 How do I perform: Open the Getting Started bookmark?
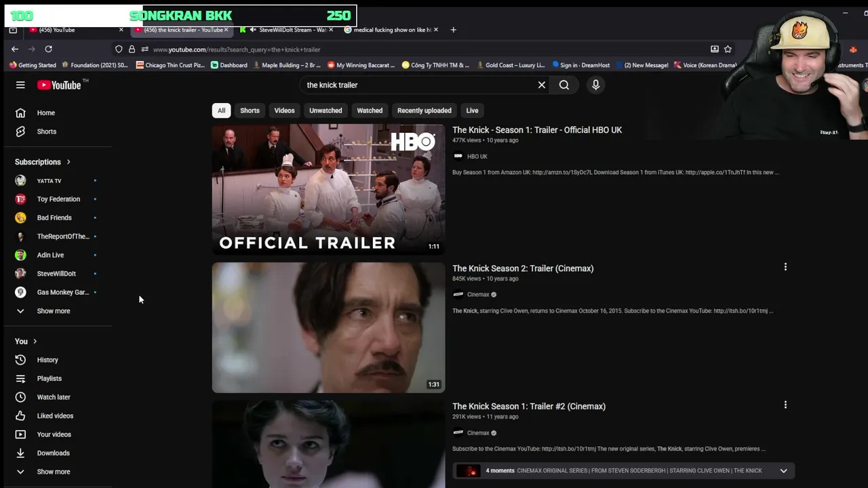(x=33, y=65)
